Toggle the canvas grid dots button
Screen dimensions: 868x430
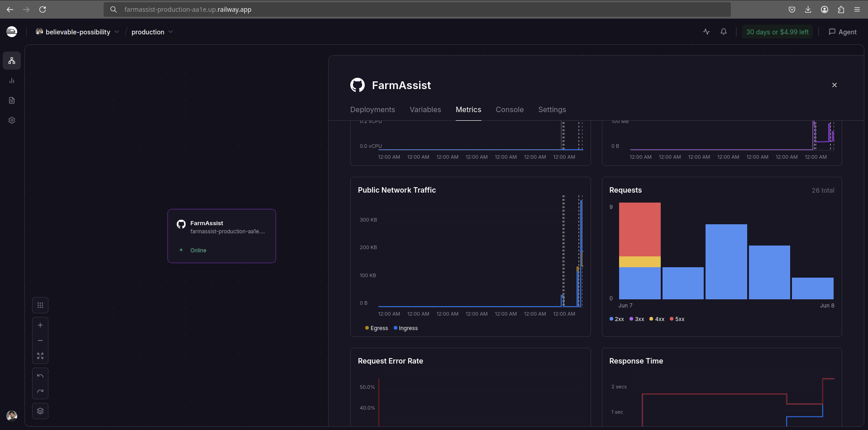(40, 305)
